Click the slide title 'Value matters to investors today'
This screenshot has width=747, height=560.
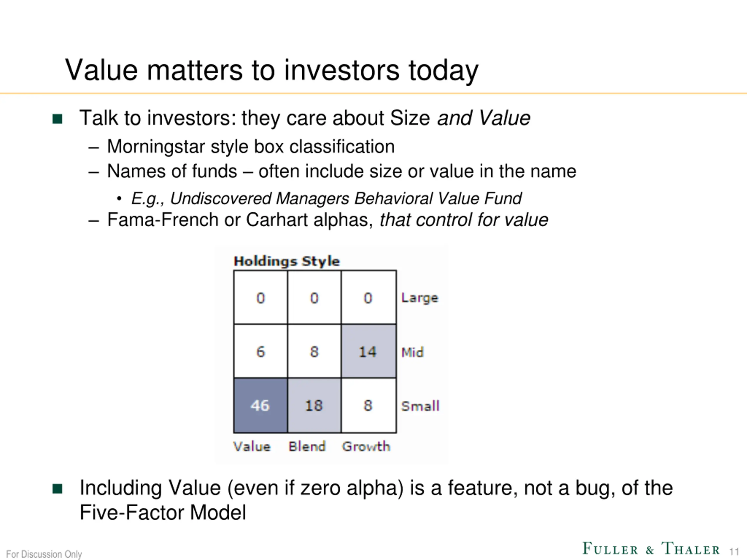271,70
